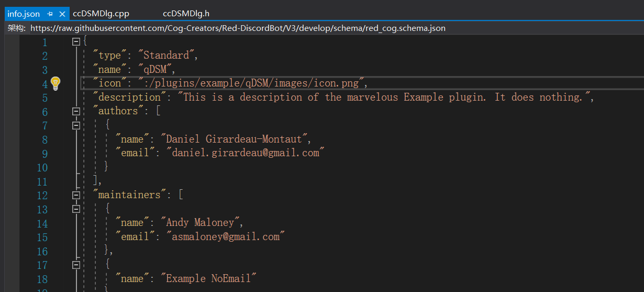Collapse the object at line 17

pos(76,265)
